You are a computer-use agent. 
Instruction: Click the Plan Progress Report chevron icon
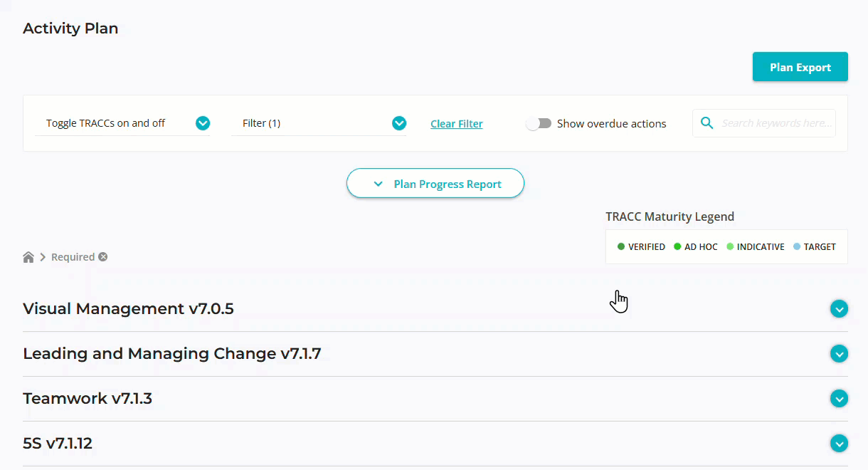(x=378, y=184)
